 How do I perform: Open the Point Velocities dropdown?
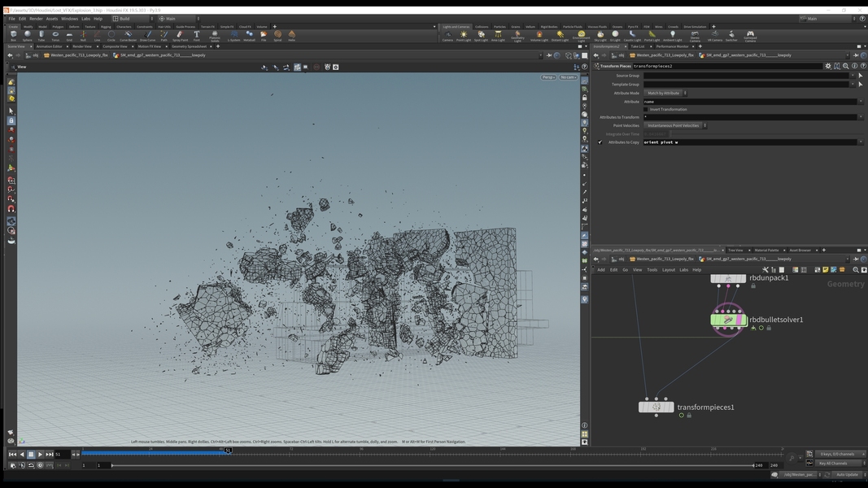(x=675, y=125)
